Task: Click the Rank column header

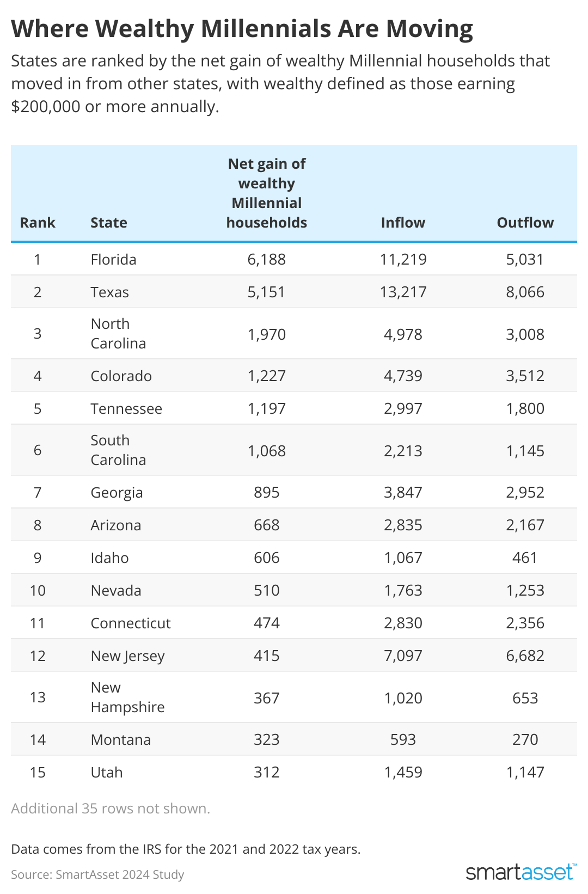Action: pyautogui.click(x=38, y=223)
